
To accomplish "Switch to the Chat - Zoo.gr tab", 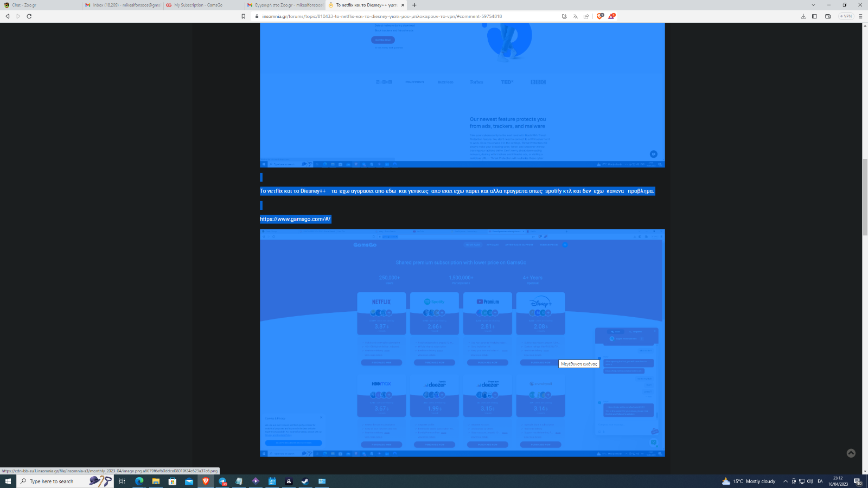I will (x=41, y=5).
